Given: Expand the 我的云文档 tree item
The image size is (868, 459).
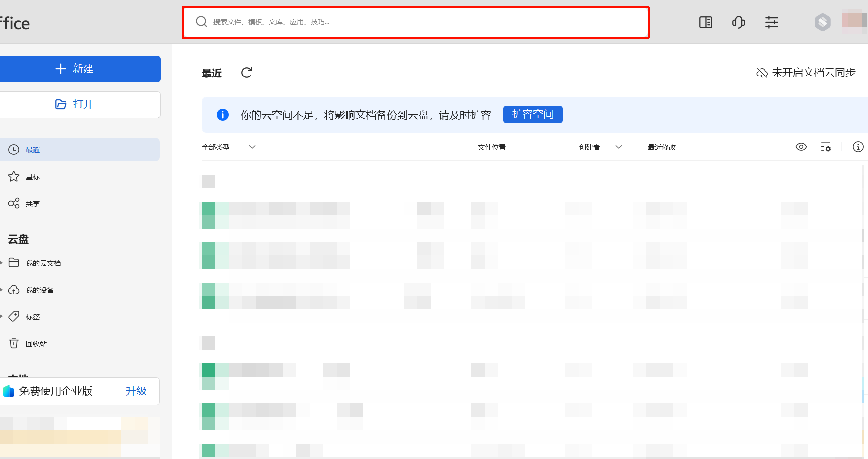Looking at the screenshot, I should pos(2,263).
